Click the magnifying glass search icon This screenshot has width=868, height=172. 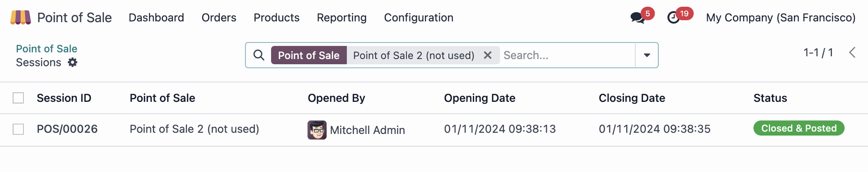click(x=259, y=55)
